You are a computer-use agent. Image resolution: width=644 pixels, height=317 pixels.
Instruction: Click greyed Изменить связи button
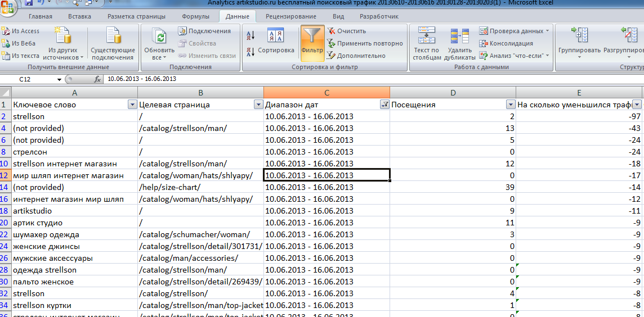(207, 55)
